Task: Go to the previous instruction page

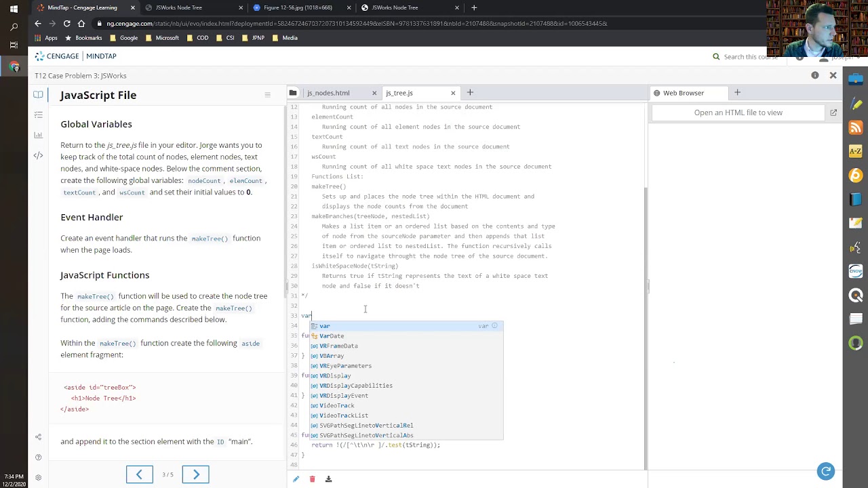Action: (140, 474)
